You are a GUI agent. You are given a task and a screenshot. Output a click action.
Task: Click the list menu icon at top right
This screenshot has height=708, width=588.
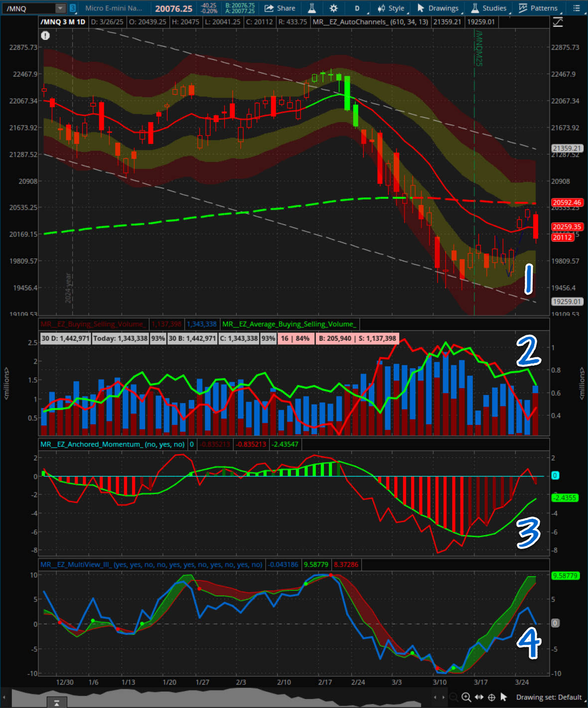(x=577, y=8)
